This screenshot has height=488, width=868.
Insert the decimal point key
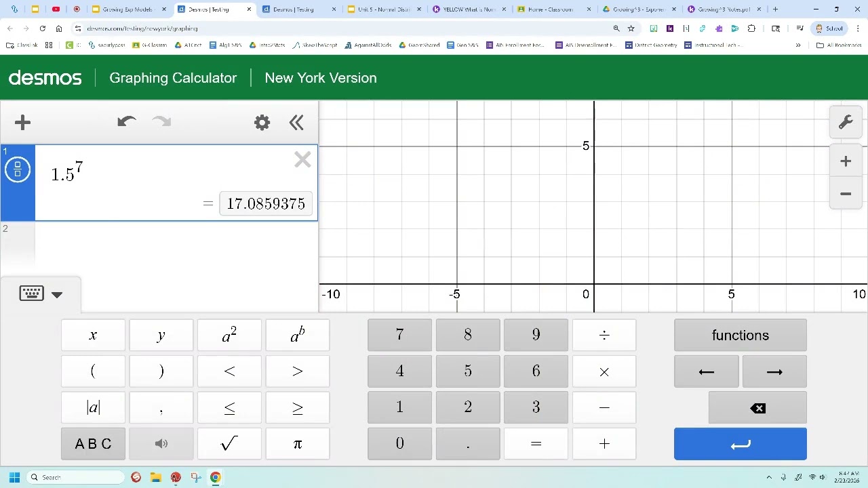click(x=468, y=444)
